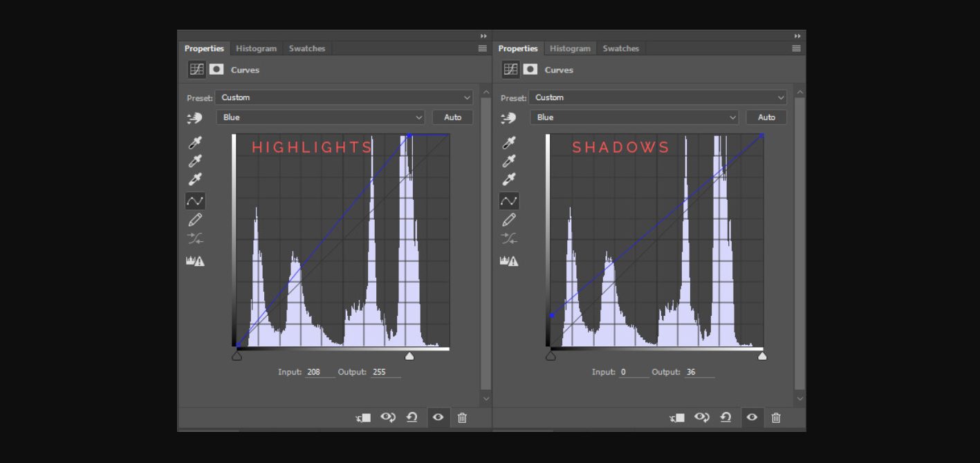Open the Blue channel dropdown in the left panel
This screenshot has height=463, width=980.
point(320,117)
